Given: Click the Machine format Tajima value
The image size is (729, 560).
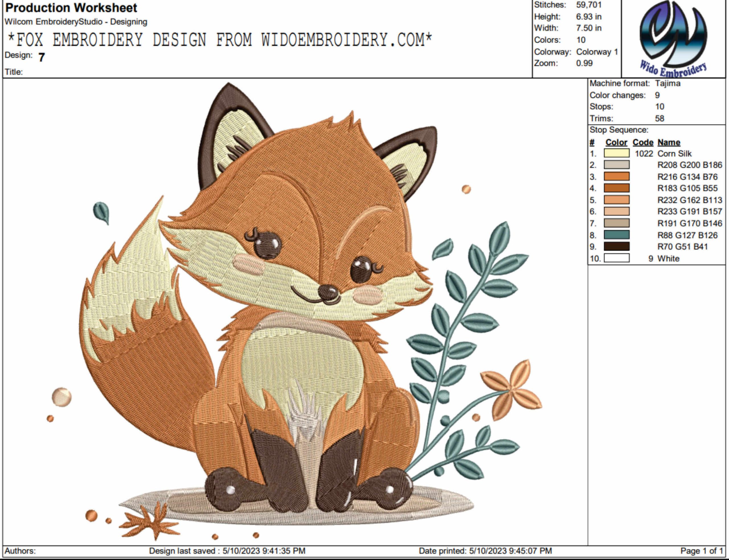Looking at the screenshot, I should pos(668,83).
